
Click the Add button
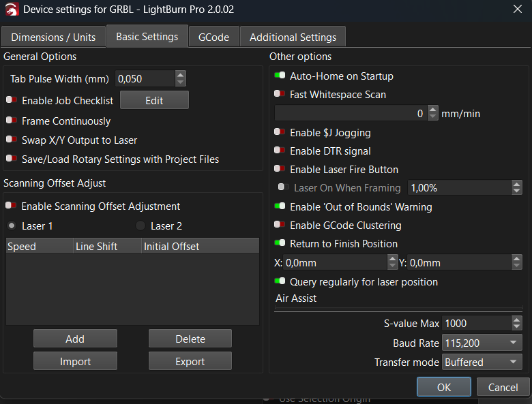75,339
